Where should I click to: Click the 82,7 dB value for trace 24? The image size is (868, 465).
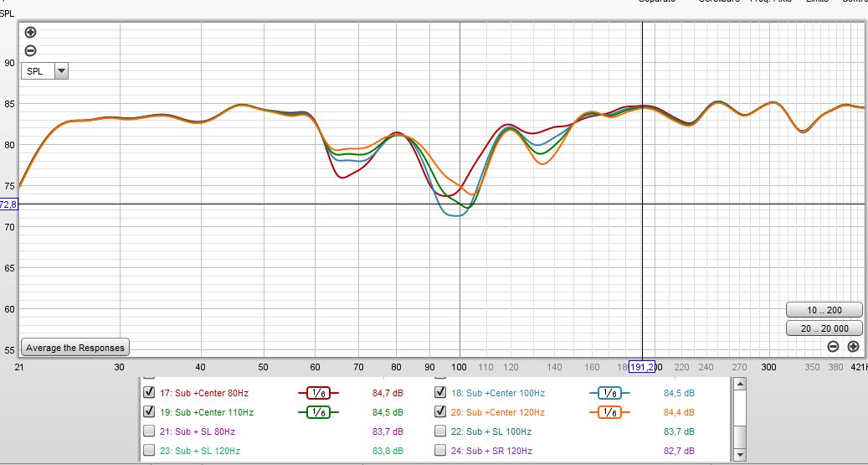click(x=679, y=451)
